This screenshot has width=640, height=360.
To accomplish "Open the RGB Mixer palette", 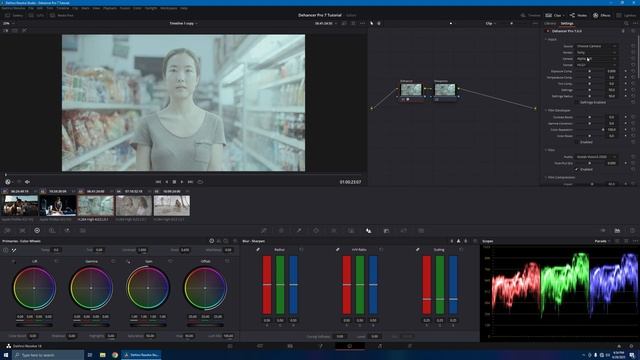I will pyautogui.click(x=67, y=231).
